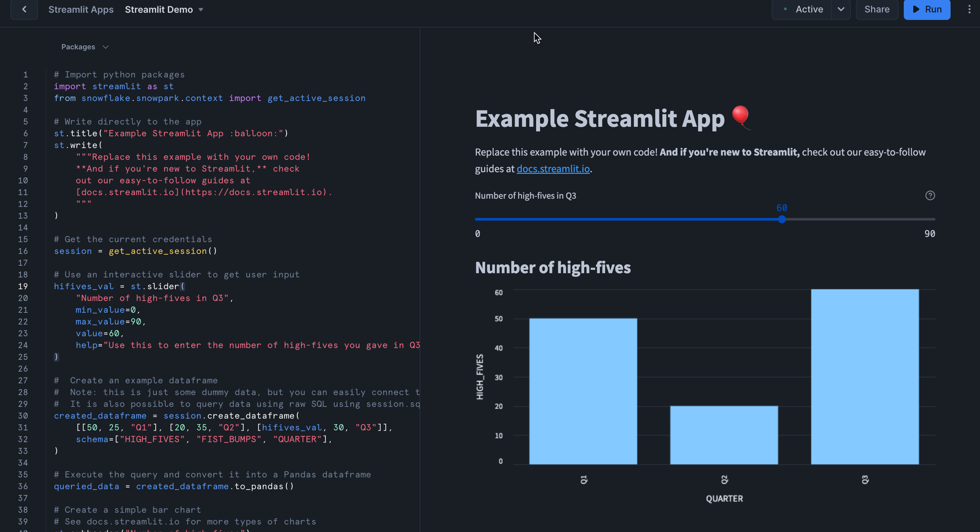
Task: Run the Streamlit app
Action: (927, 9)
